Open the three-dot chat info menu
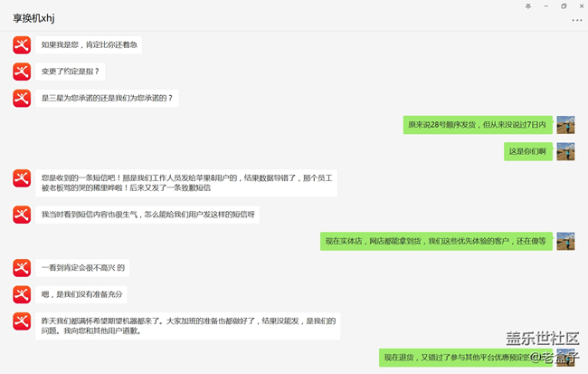This screenshot has width=588, height=374. pos(577,20)
